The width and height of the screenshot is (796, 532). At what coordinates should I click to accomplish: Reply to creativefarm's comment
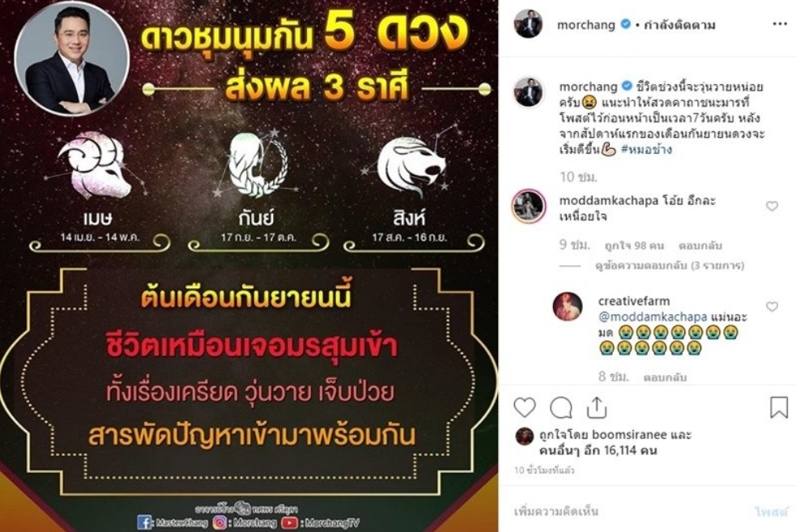coord(665,377)
